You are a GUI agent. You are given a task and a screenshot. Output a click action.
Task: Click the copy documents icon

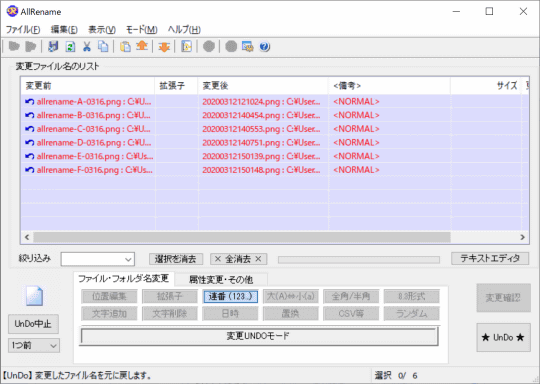[x=103, y=46]
